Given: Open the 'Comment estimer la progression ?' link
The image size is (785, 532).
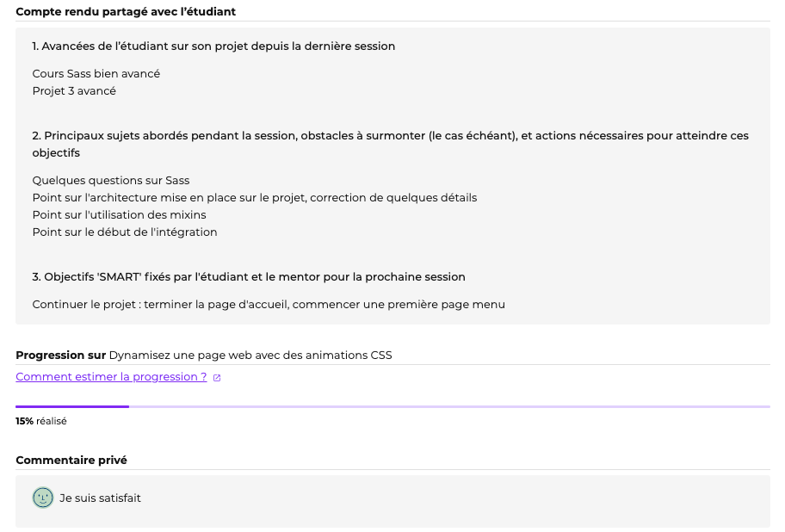Looking at the screenshot, I should (x=111, y=377).
